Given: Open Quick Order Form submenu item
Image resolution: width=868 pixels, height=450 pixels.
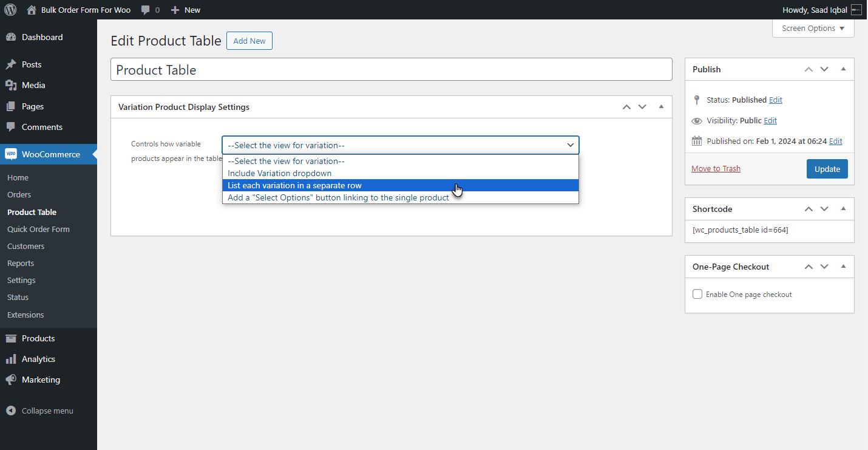Looking at the screenshot, I should 38,229.
